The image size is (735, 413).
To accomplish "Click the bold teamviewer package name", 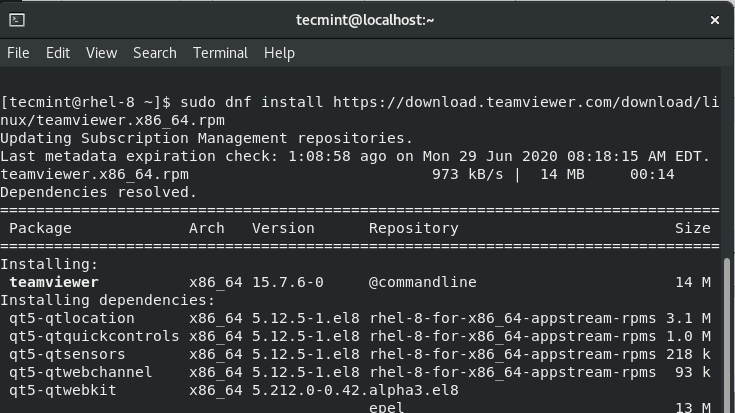I will (x=54, y=282).
